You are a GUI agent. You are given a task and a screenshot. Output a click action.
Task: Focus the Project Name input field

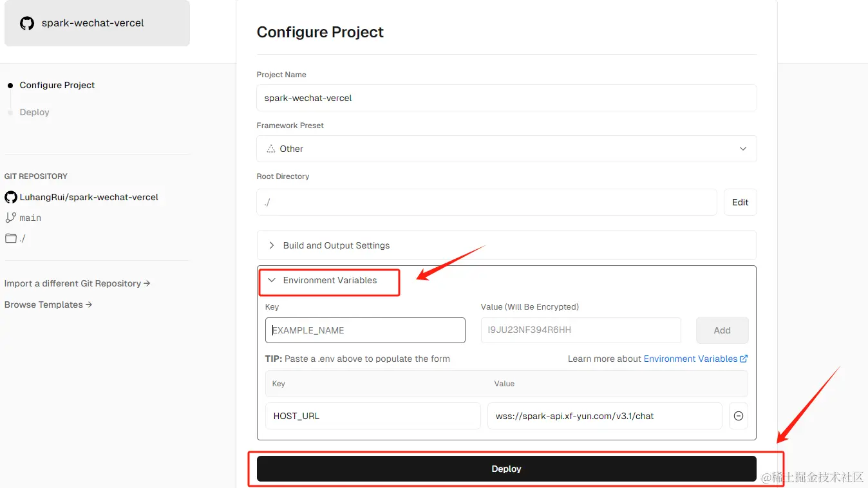[x=506, y=98]
